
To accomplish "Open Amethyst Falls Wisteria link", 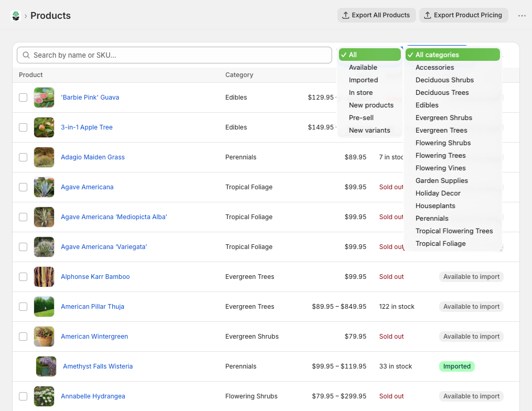I will pos(98,366).
